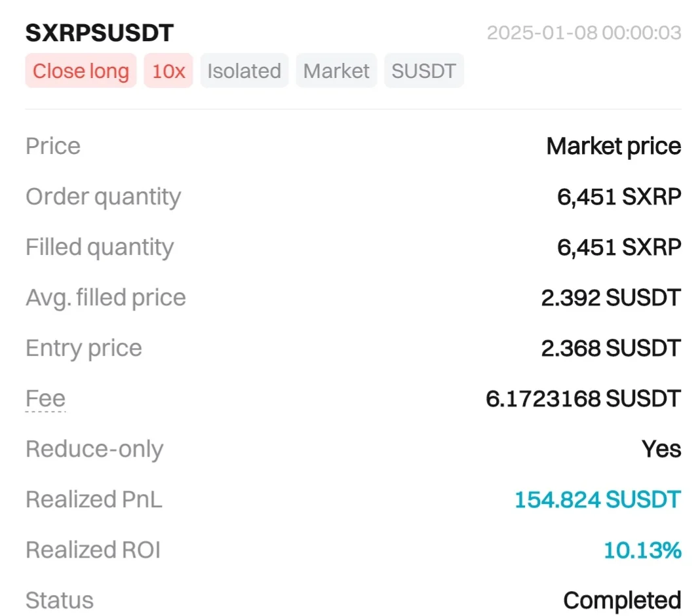Click the dotted-underlined Fee label

click(x=45, y=398)
